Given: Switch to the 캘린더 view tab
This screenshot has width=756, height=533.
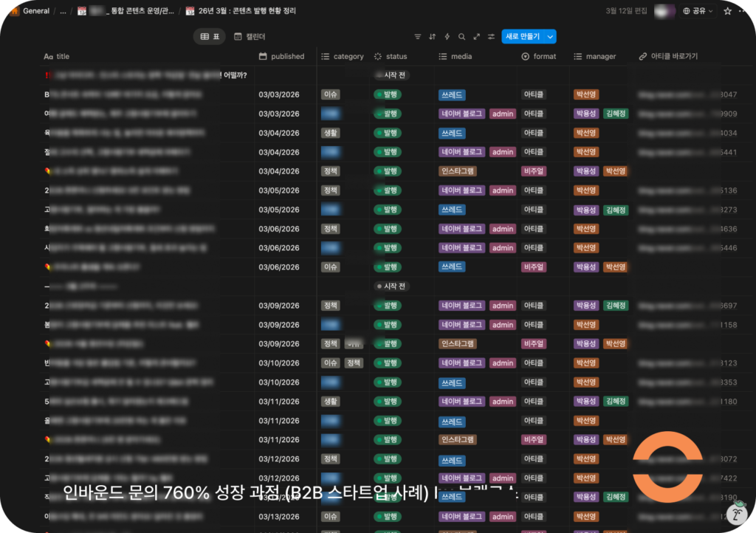Looking at the screenshot, I should [x=250, y=37].
